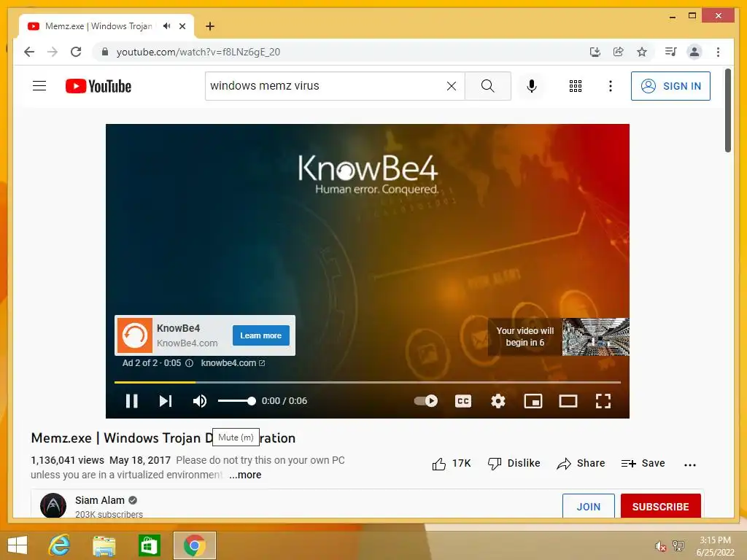Switch to theater mode
This screenshot has width=747, height=560.
point(568,401)
